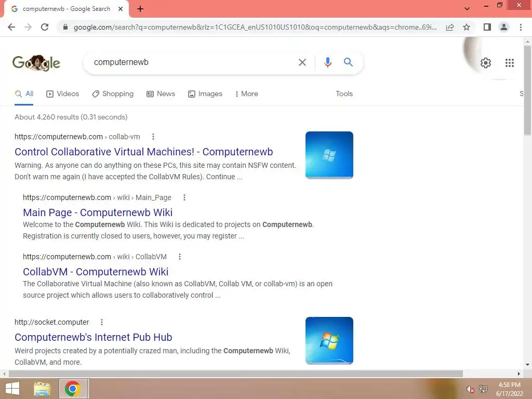
Task: Click the vertical scrollbar thumb
Action: pos(527,90)
